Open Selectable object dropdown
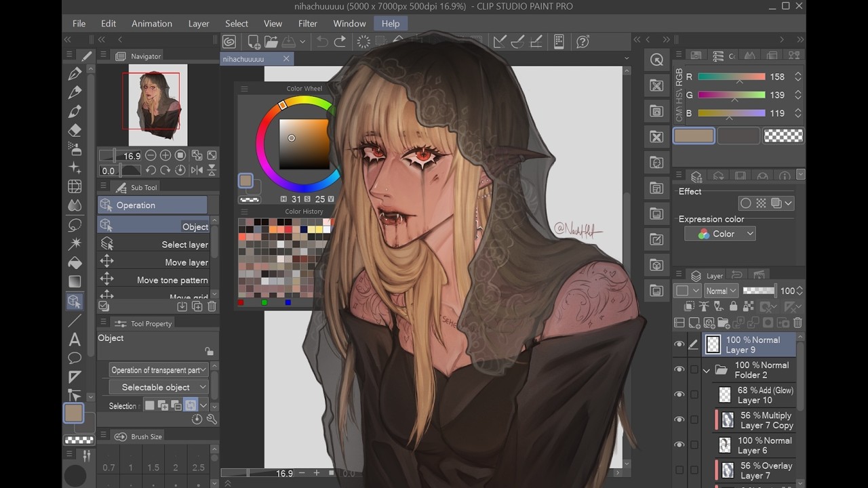 click(x=159, y=387)
